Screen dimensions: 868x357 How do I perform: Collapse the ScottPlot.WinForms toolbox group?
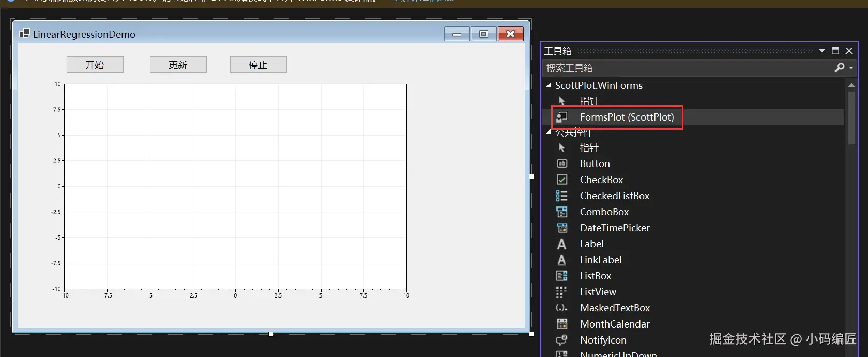coord(549,85)
